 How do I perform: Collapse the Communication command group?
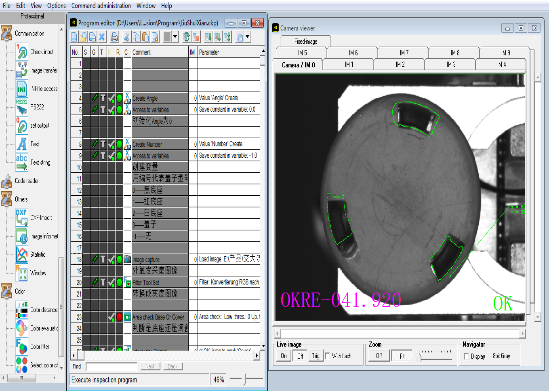(6, 33)
